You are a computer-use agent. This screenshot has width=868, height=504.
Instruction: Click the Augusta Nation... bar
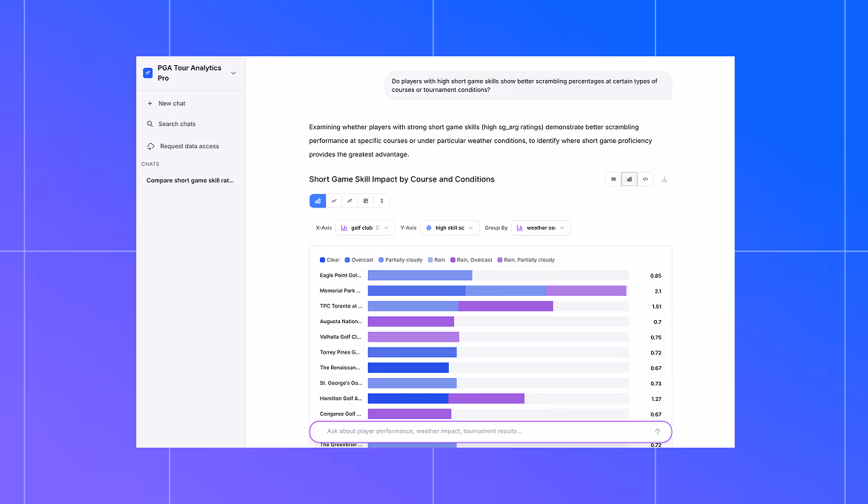point(411,322)
